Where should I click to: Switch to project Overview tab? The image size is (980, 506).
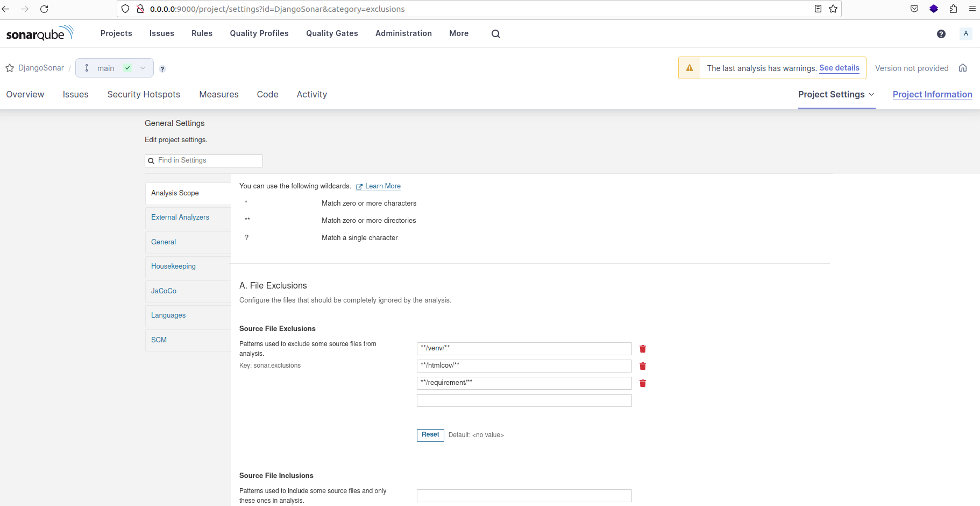click(25, 94)
